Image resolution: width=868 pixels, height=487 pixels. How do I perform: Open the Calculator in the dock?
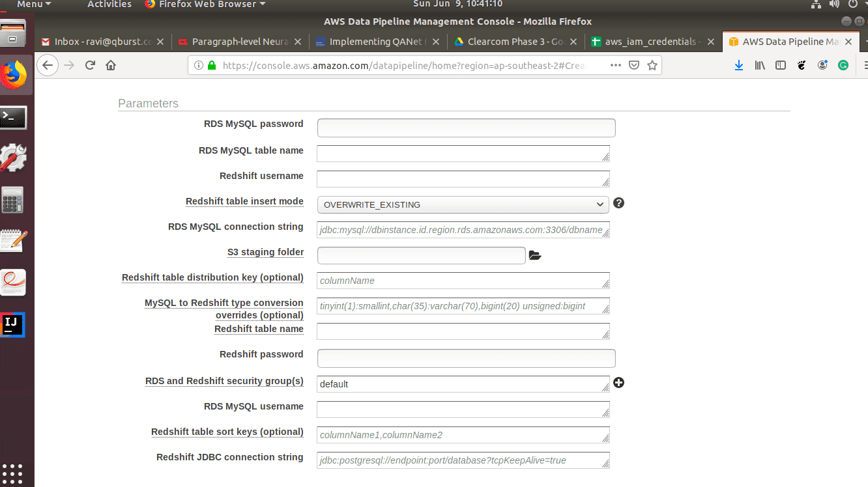[x=13, y=200]
